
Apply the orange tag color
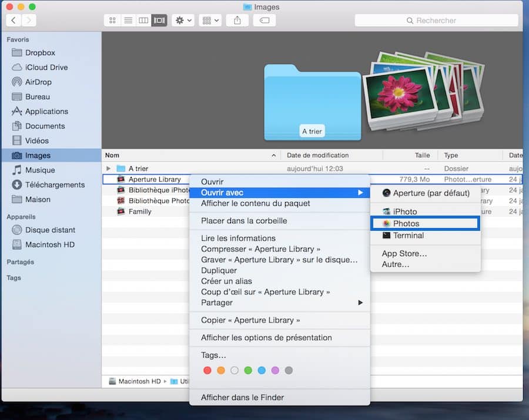click(221, 371)
